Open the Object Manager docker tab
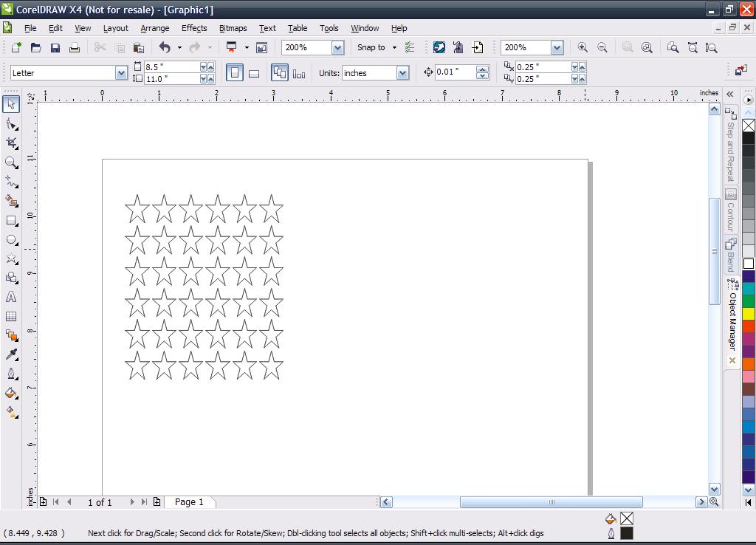The height and width of the screenshot is (545, 756). point(732,318)
